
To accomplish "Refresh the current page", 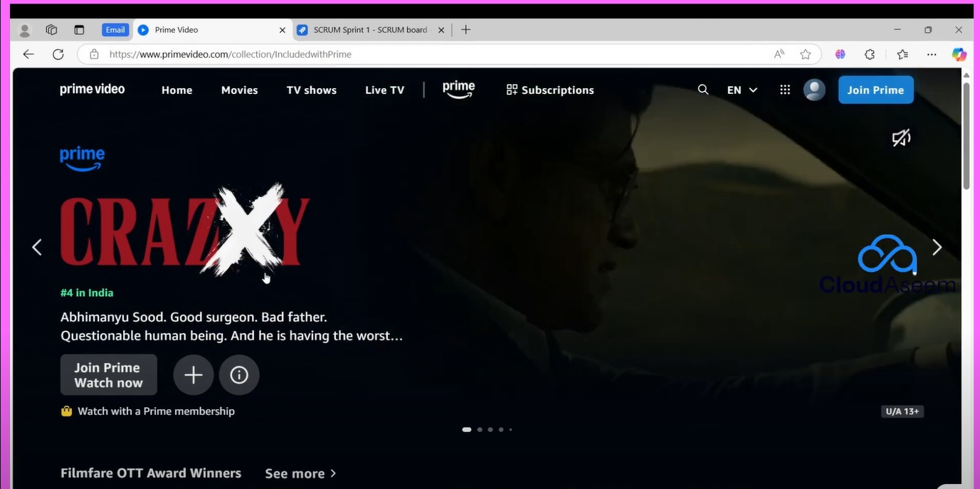I will (x=58, y=54).
